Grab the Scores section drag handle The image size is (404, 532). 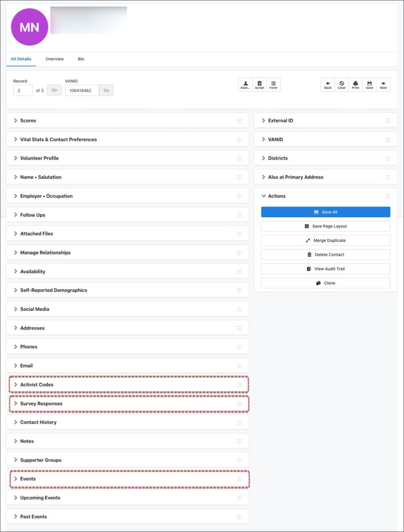(x=239, y=121)
